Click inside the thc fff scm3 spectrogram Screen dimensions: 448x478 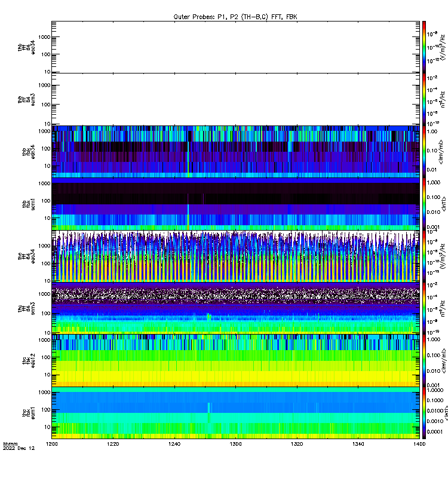[x=235, y=308]
